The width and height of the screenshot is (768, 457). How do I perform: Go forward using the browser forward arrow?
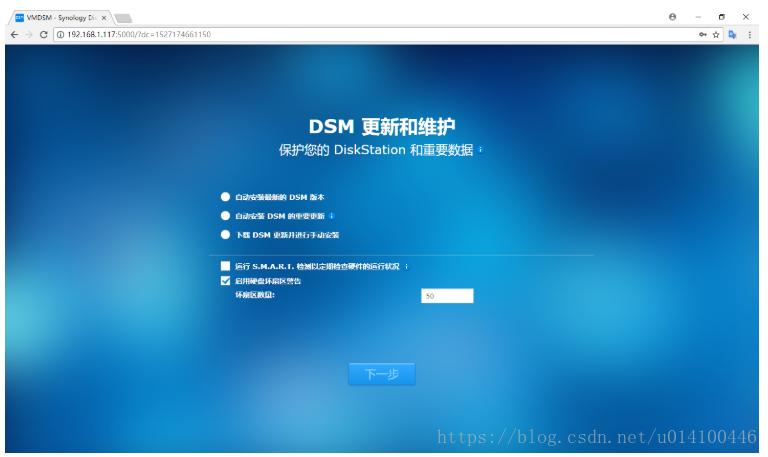(x=29, y=35)
